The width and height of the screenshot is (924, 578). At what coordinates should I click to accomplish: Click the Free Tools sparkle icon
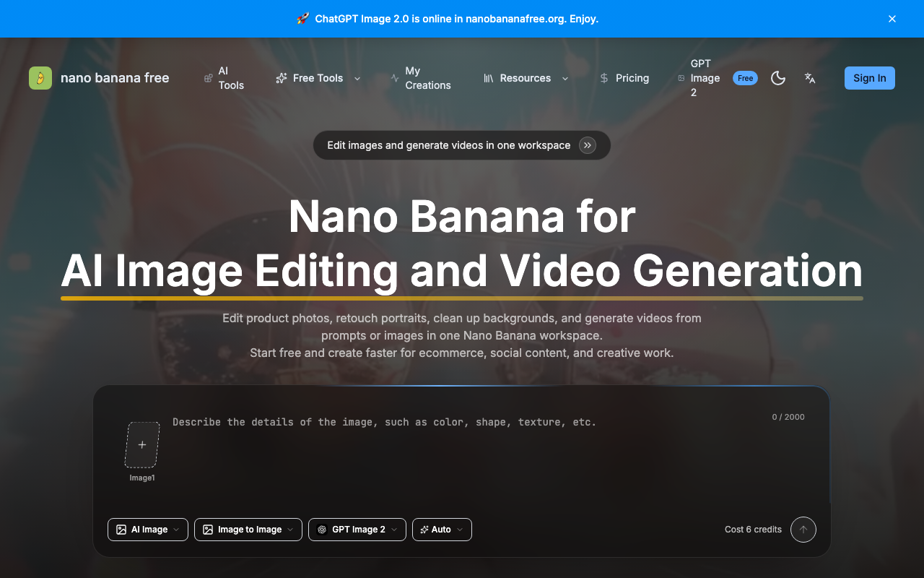click(282, 78)
